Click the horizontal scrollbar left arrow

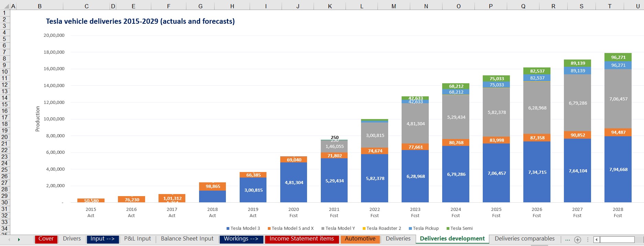pyautogui.click(x=597, y=239)
